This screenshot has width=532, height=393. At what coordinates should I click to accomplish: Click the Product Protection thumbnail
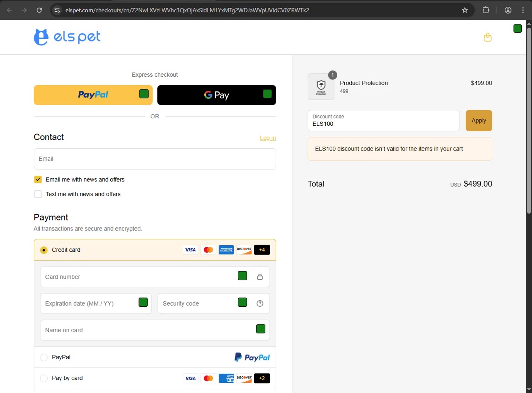321,87
